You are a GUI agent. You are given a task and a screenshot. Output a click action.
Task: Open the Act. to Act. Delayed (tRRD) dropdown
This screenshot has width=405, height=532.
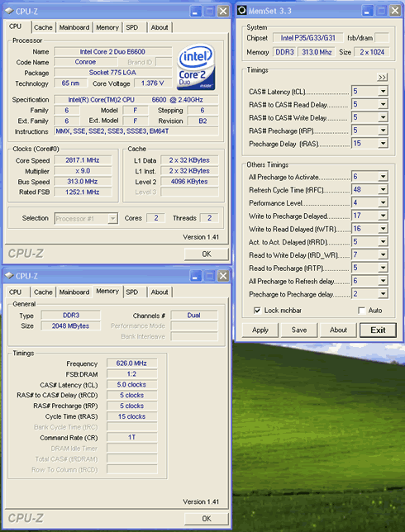[x=383, y=242]
